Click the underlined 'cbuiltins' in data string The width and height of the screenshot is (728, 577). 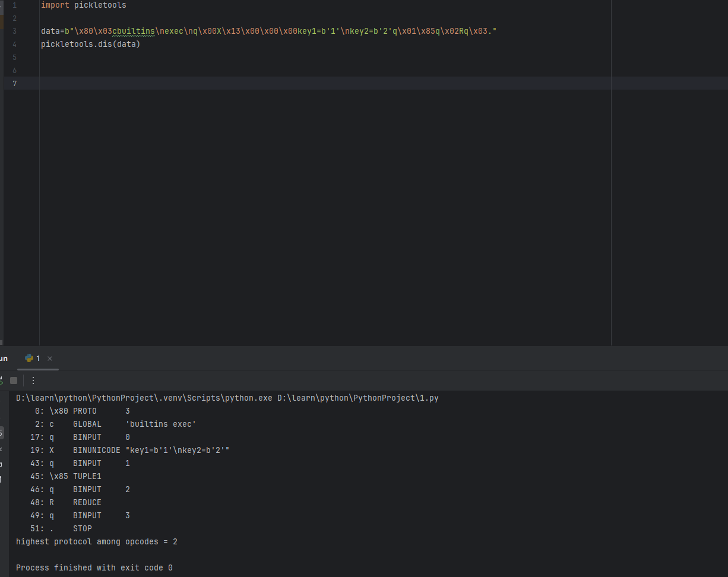pyautogui.click(x=134, y=31)
